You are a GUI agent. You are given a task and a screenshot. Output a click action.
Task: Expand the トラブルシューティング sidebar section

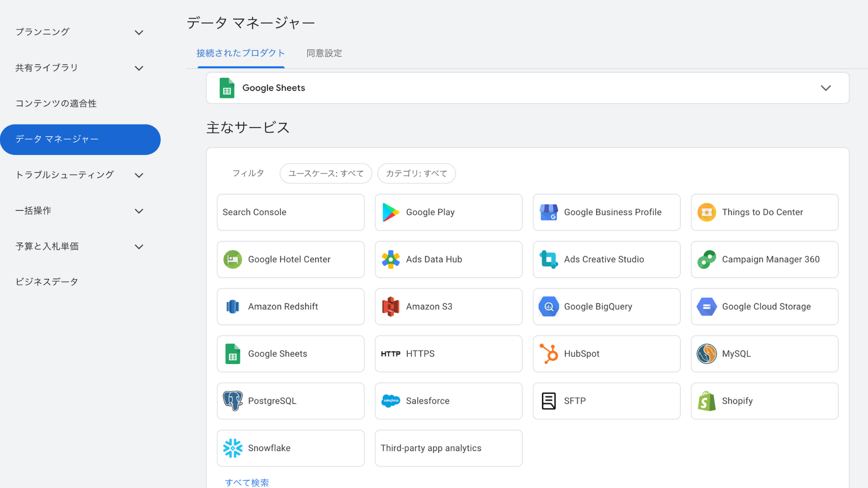139,175
